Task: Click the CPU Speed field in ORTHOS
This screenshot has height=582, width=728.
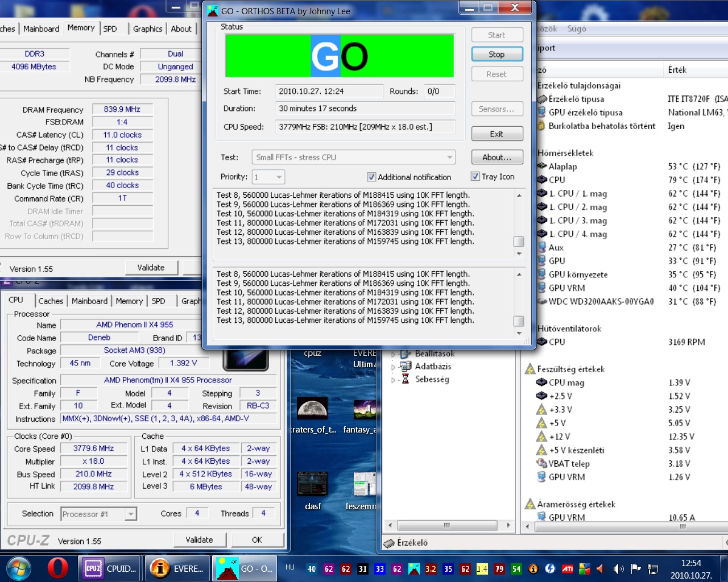Action: click(365, 127)
